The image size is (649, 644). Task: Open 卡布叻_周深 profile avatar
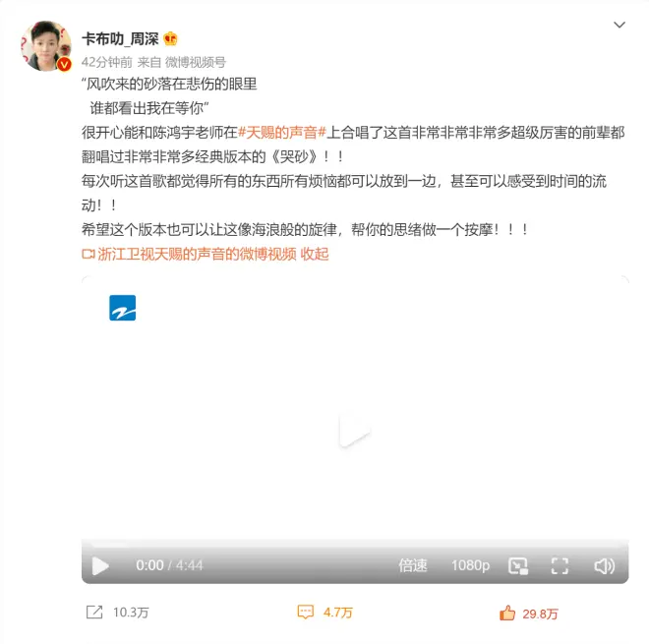click(46, 46)
